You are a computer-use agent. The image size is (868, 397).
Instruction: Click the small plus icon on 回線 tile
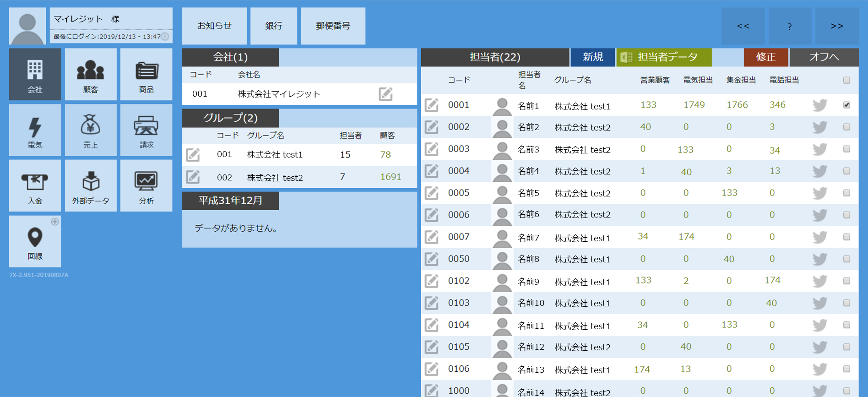point(55,222)
